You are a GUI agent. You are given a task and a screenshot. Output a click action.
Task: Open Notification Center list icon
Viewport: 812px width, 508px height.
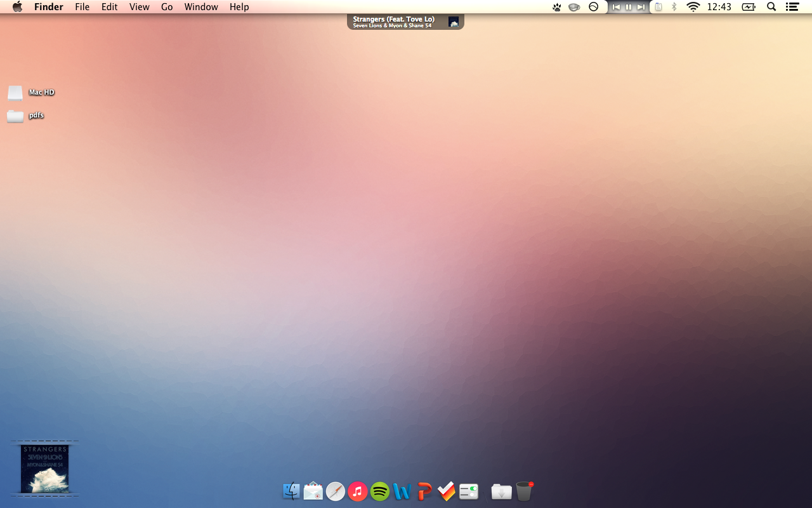tap(792, 7)
